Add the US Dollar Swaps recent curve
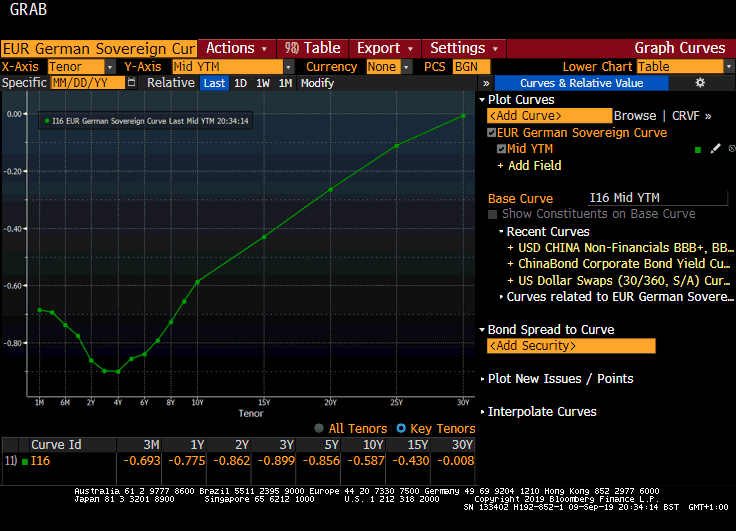Image resolution: width=736 pixels, height=531 pixels. tap(618, 280)
